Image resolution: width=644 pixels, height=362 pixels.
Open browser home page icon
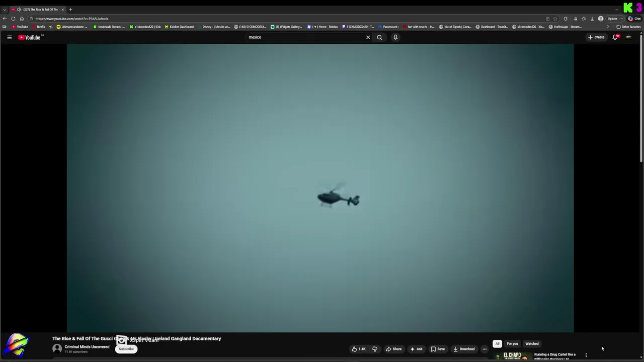tap(22, 19)
